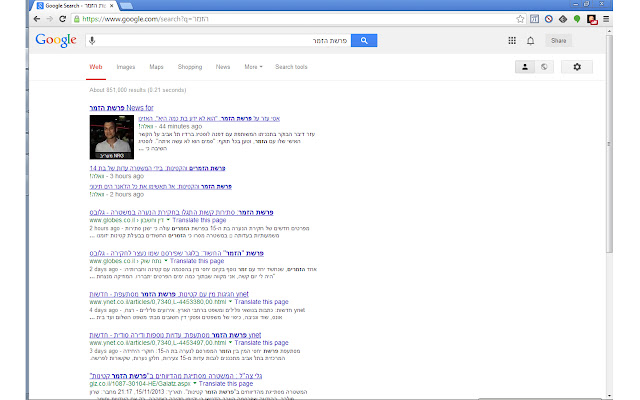Open the dark diamond-shaped extension icon

point(563,19)
